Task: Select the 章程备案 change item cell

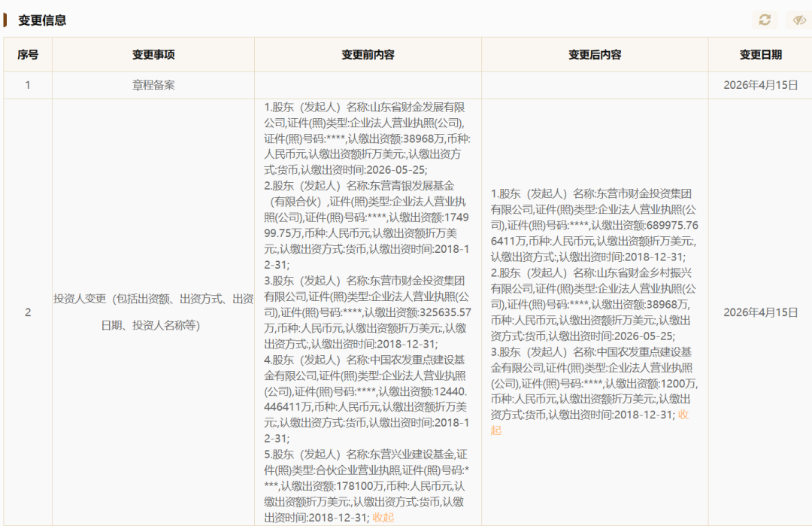Action: click(x=153, y=85)
